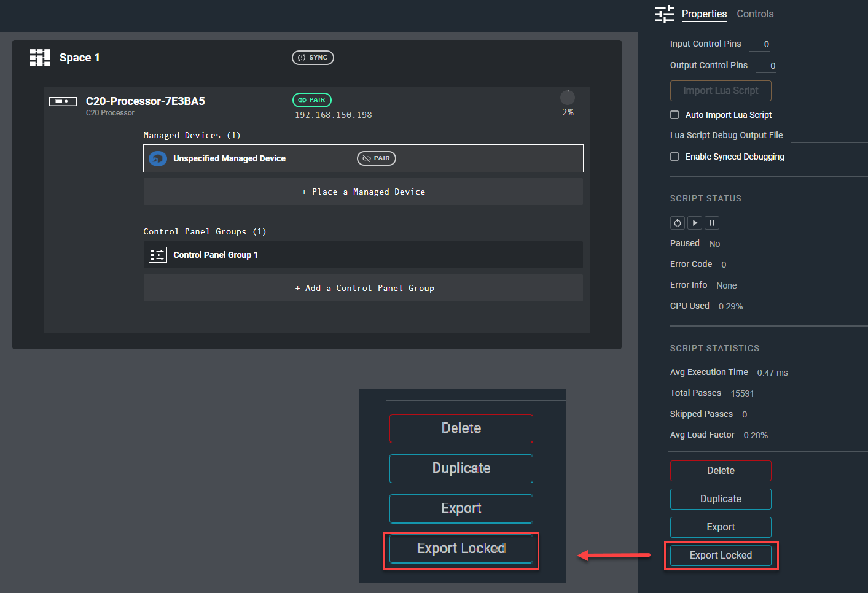
Task: Click the blue Unspecified Managed Device icon
Action: tap(158, 158)
